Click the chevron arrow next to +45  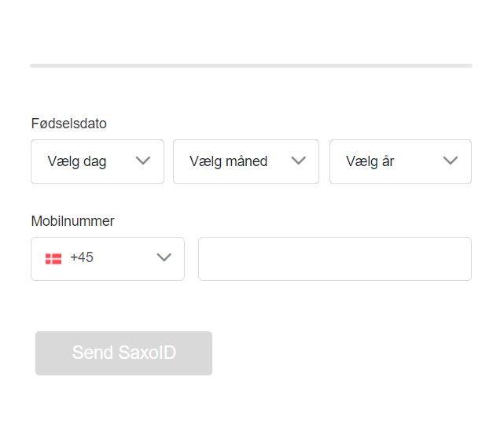coord(164,257)
